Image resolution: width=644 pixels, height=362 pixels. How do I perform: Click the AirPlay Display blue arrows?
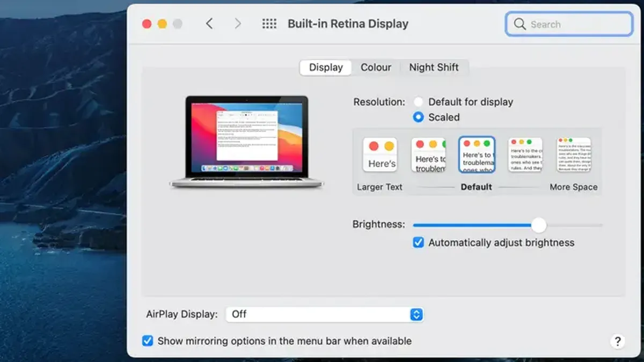pos(416,314)
